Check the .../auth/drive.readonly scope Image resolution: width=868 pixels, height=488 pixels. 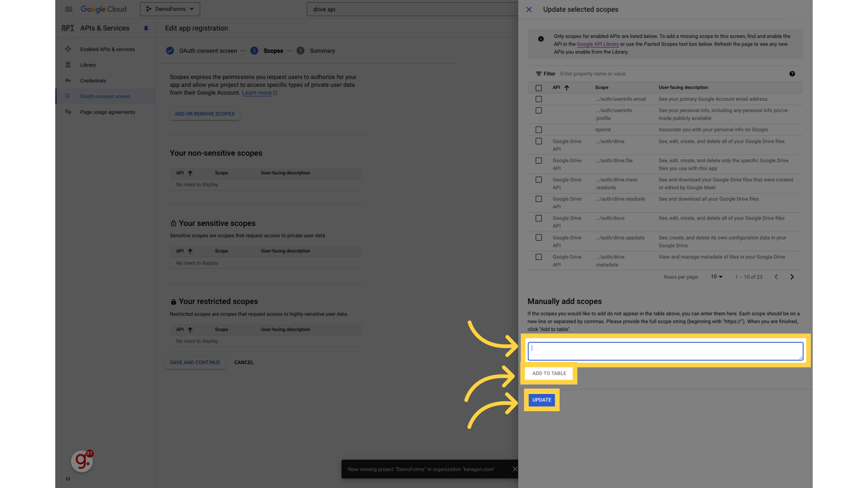pyautogui.click(x=538, y=199)
